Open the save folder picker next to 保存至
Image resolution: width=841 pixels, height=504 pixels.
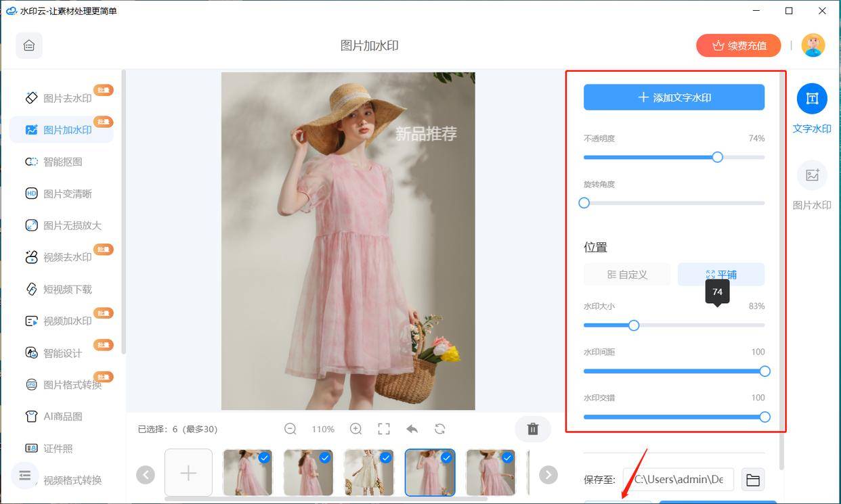click(x=752, y=480)
